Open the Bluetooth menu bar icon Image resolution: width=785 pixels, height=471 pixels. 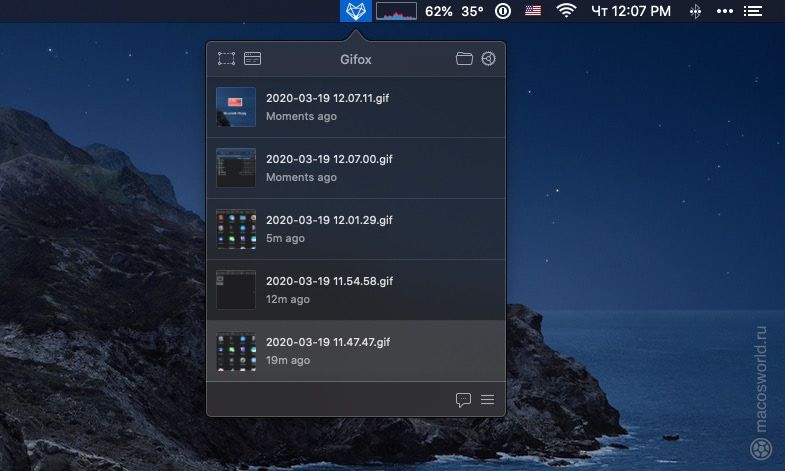tap(695, 11)
